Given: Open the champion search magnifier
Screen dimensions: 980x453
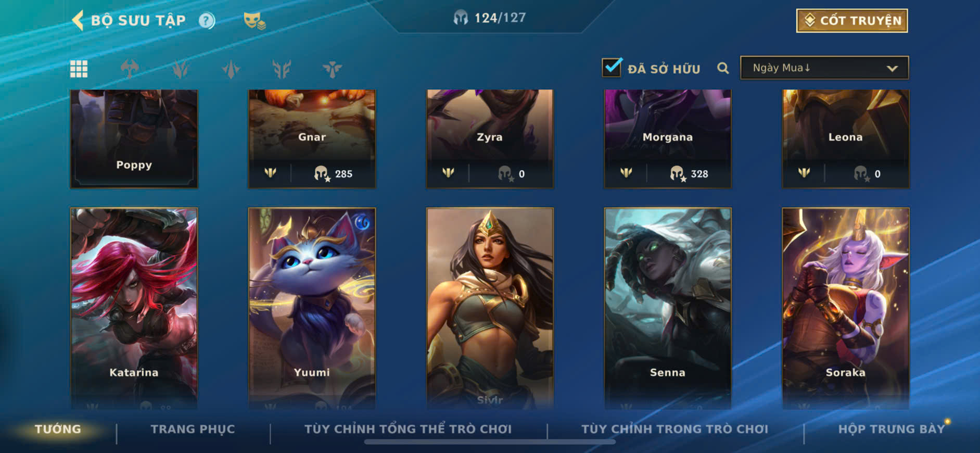Looking at the screenshot, I should pyautogui.click(x=723, y=68).
